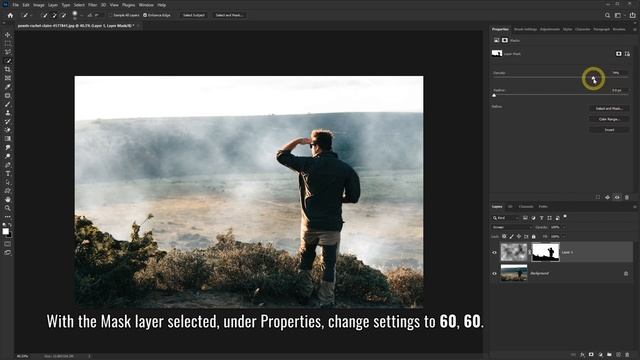Select the Rectangular Marquee tool
The width and height of the screenshot is (640, 360).
point(7,43)
